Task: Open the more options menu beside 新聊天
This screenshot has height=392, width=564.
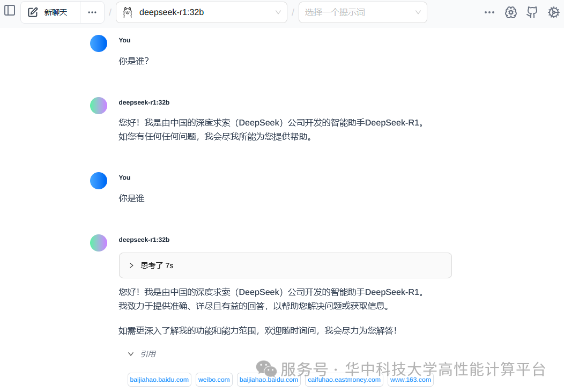Action: click(92, 12)
